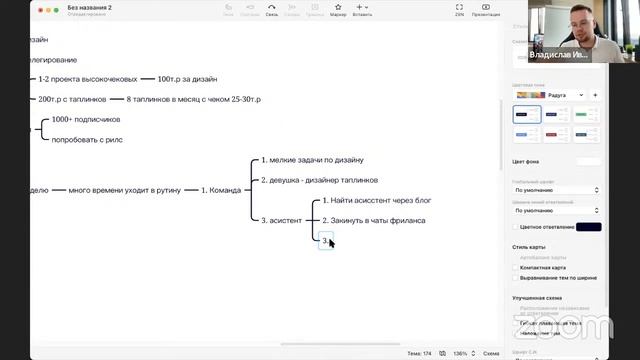
Task: Click the map overview icon in status bar
Action: tap(442, 353)
